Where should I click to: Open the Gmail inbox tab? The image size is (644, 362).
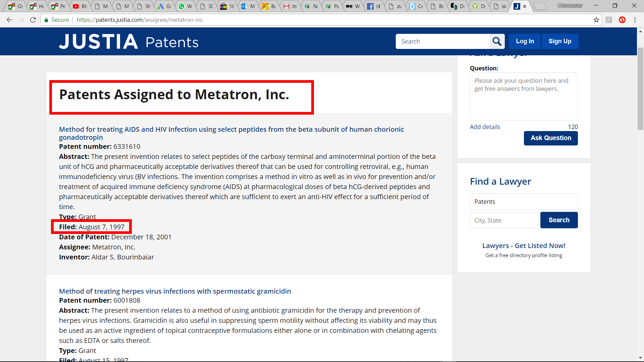(290, 6)
